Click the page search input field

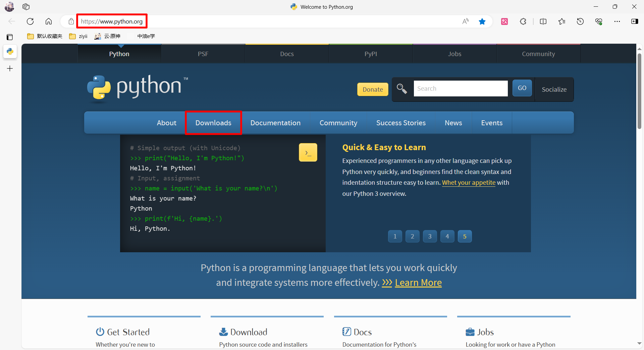[x=460, y=89]
